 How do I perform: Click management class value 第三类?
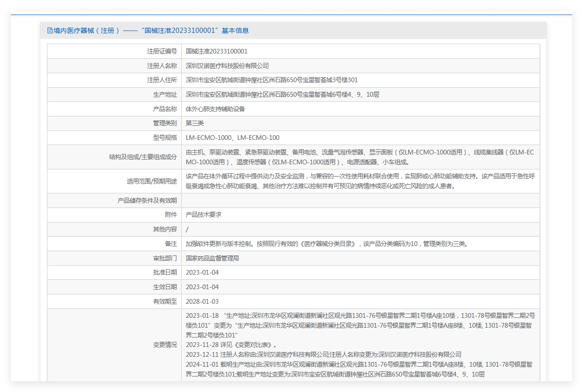coord(195,123)
